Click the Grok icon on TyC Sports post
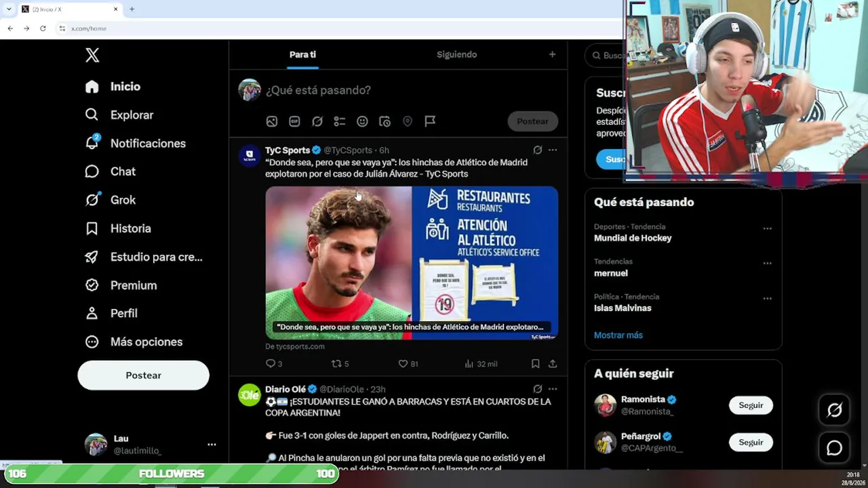Image resolution: width=868 pixels, height=488 pixels. [x=537, y=150]
